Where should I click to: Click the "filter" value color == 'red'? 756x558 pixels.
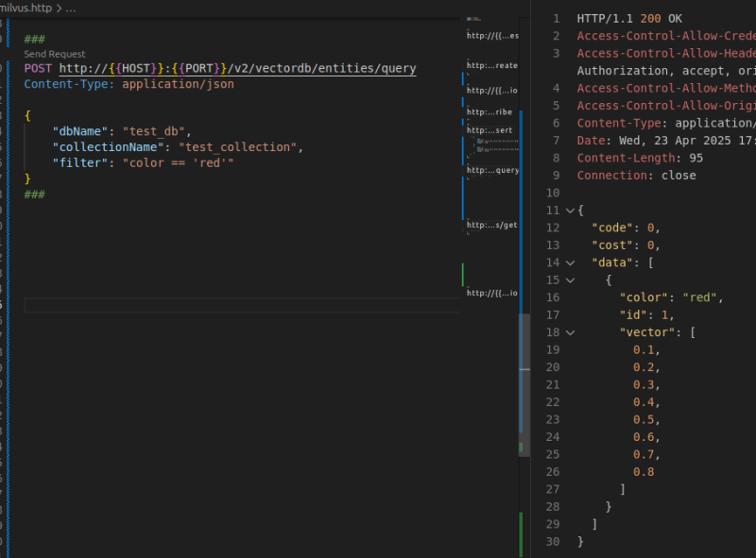click(x=178, y=162)
